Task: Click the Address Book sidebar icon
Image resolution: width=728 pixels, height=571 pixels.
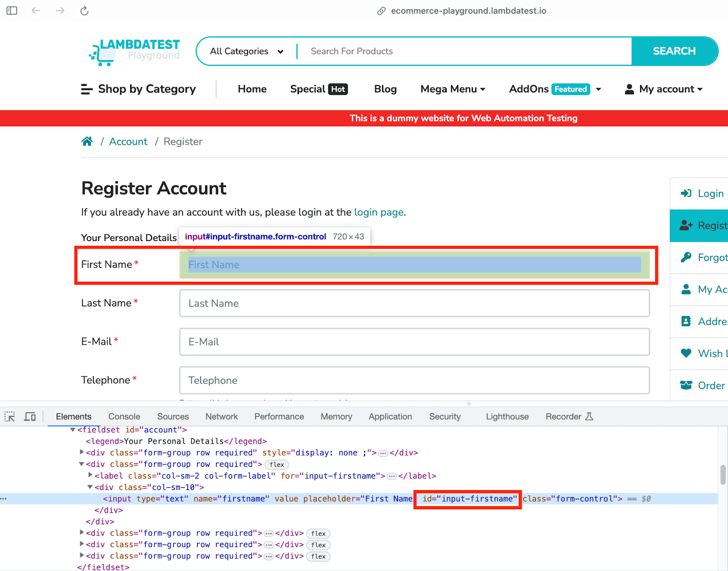Action: coord(686,321)
